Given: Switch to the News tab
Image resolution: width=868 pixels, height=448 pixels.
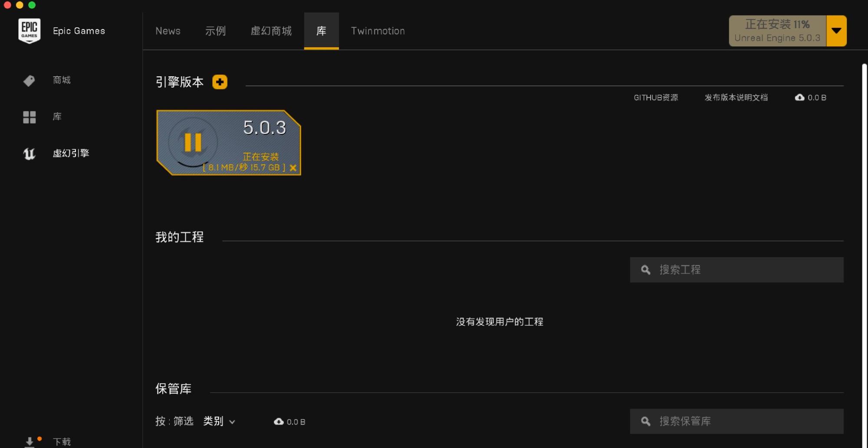Looking at the screenshot, I should (x=168, y=31).
